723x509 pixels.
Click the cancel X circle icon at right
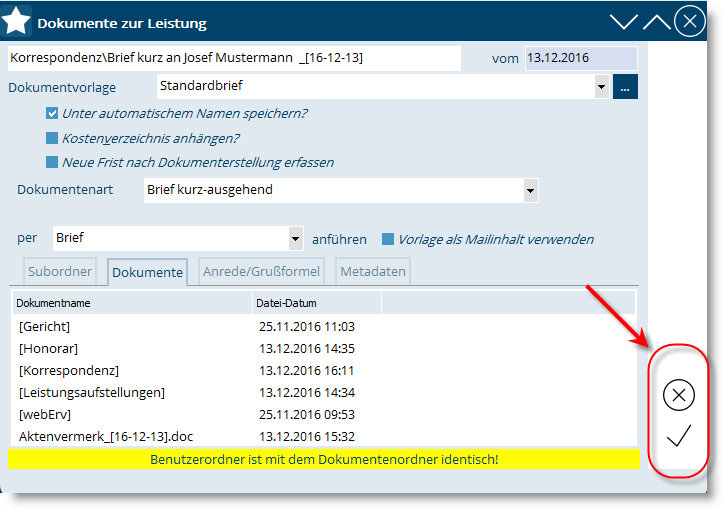[679, 395]
